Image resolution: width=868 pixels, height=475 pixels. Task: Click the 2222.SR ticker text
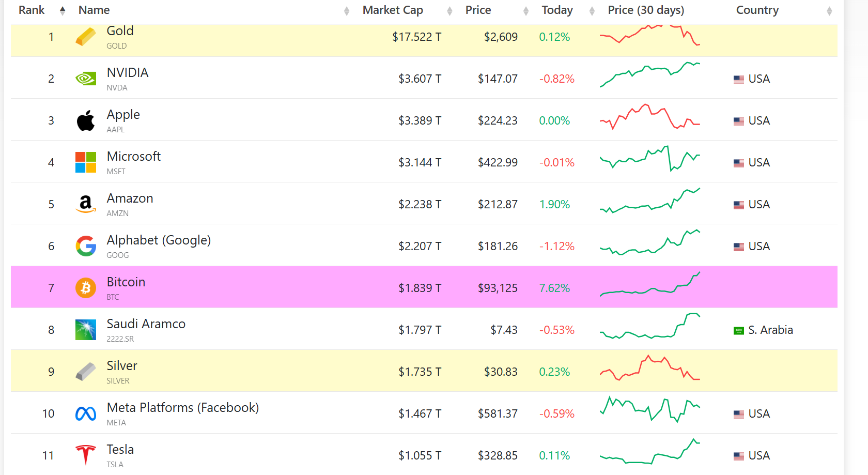pos(120,339)
